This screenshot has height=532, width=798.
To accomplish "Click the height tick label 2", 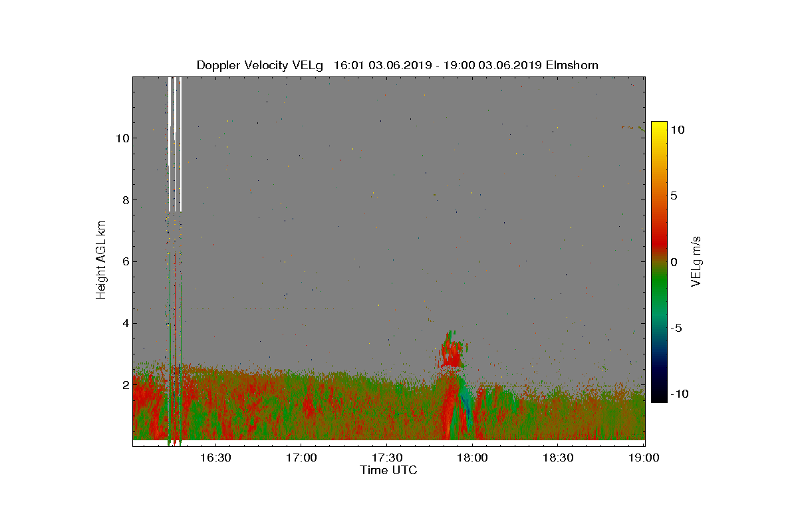I will click(x=124, y=384).
